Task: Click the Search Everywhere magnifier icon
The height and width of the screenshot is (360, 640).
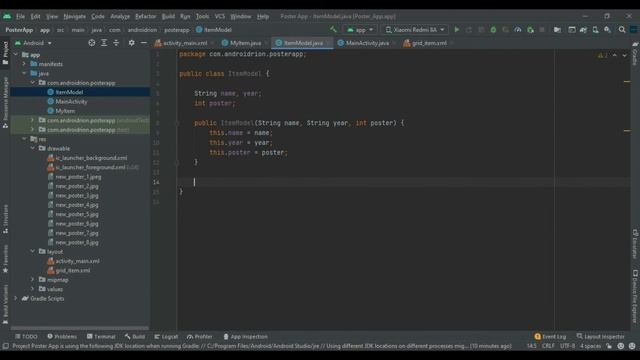Action: [622, 30]
